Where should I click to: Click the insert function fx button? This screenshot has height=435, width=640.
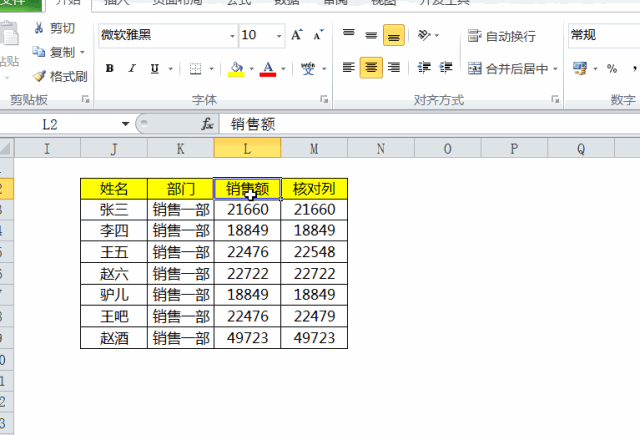coord(207,124)
